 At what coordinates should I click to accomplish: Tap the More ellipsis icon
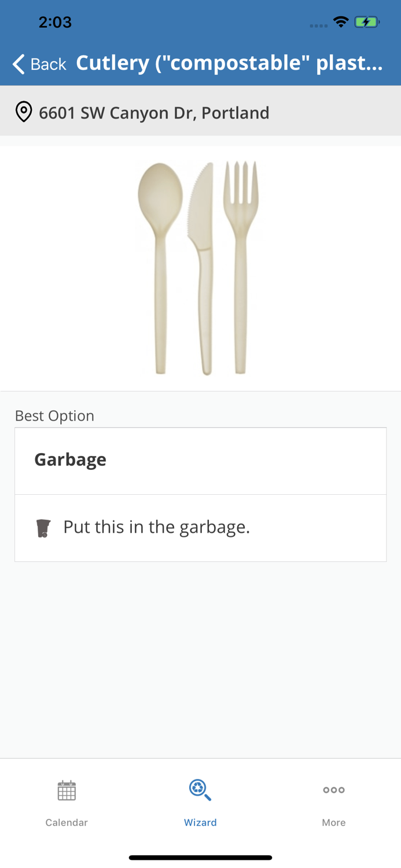[334, 789]
